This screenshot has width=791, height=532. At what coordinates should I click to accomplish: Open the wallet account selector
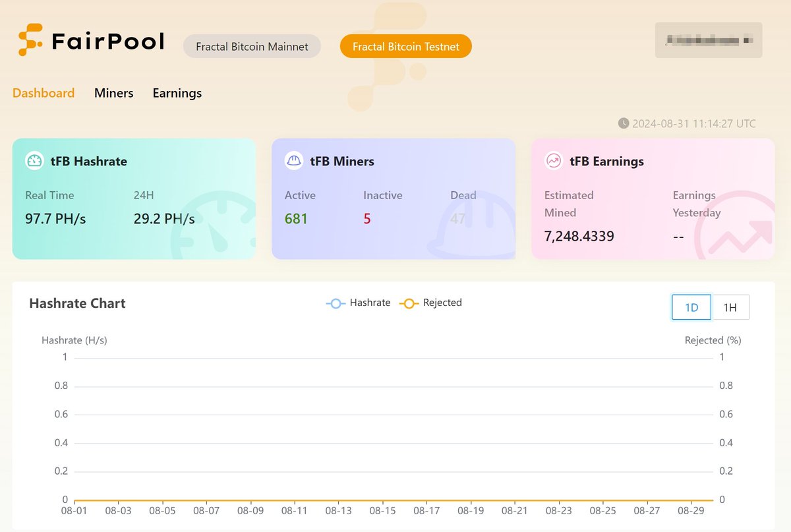pos(709,40)
